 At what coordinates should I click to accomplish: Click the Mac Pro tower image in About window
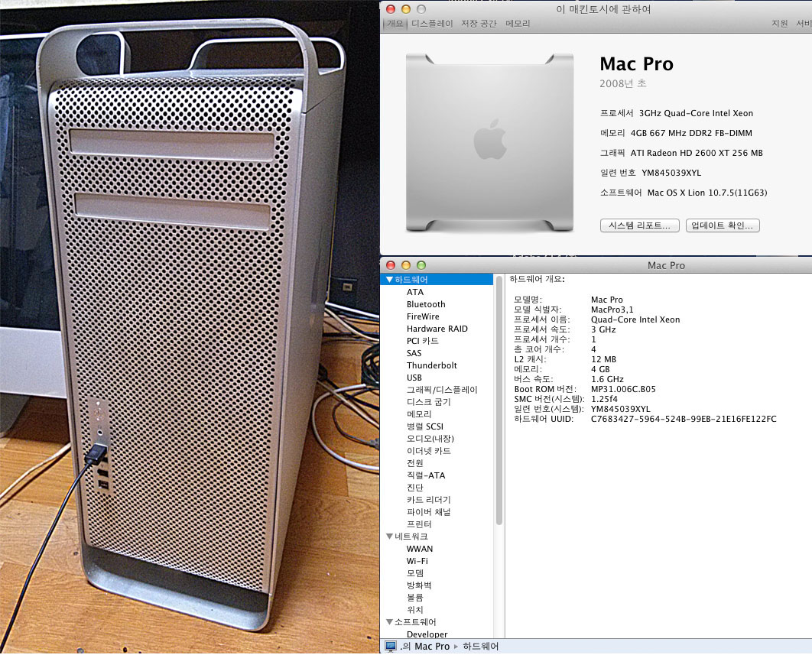[x=489, y=142]
